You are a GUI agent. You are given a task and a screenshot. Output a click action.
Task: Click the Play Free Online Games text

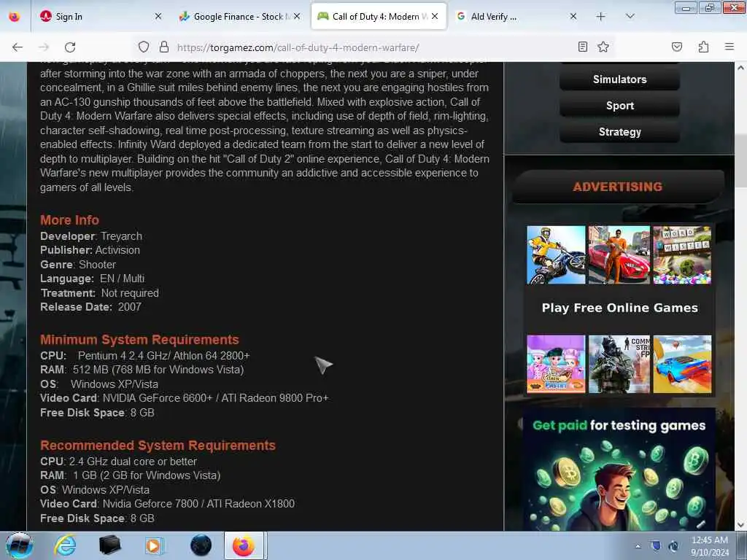619,308
